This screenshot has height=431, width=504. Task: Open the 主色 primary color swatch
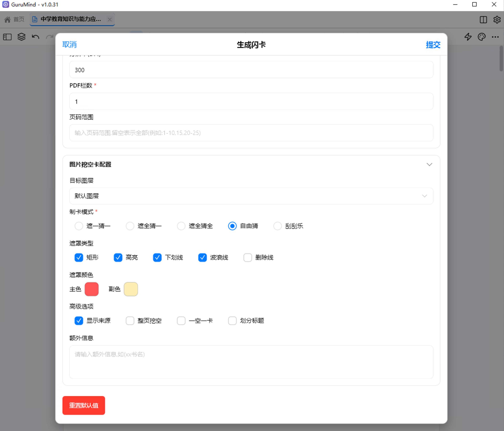click(91, 289)
